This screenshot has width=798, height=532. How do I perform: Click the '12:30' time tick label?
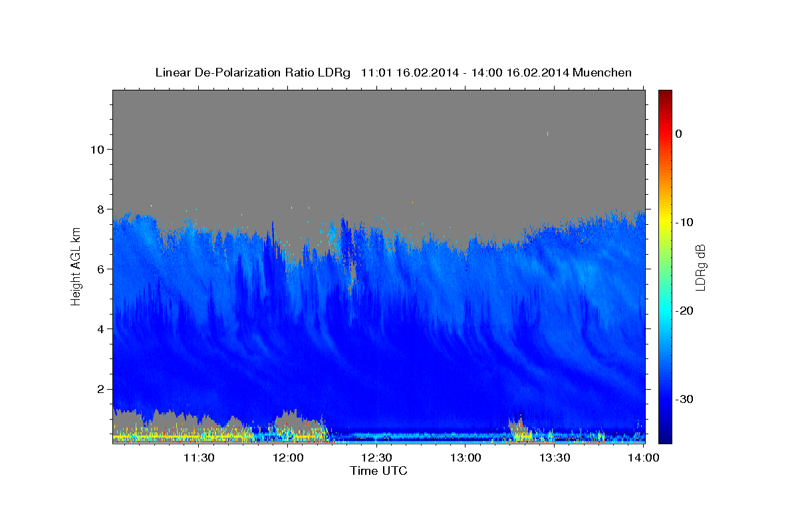tap(376, 458)
